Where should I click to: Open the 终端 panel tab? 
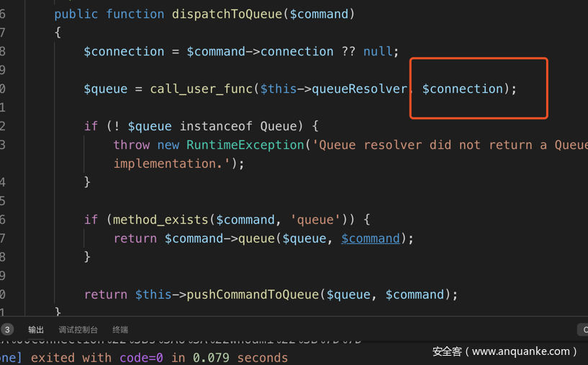[120, 330]
